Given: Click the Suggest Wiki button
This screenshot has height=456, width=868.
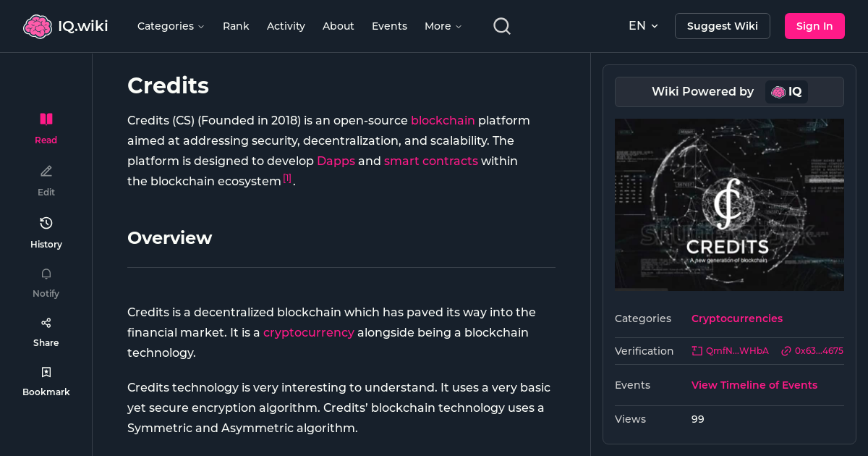Looking at the screenshot, I should [722, 25].
